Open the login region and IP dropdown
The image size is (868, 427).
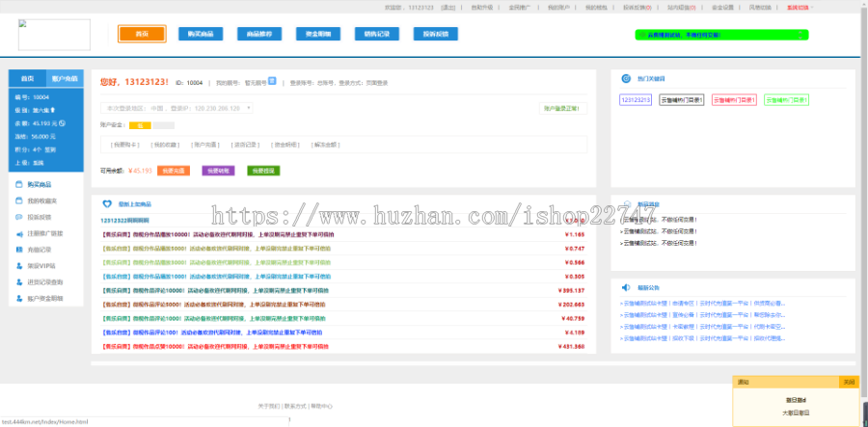[x=176, y=108]
